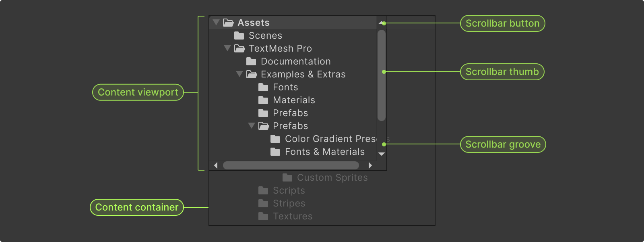
Task: Collapse the TextMesh Pro tree arrow
Action: click(x=227, y=48)
